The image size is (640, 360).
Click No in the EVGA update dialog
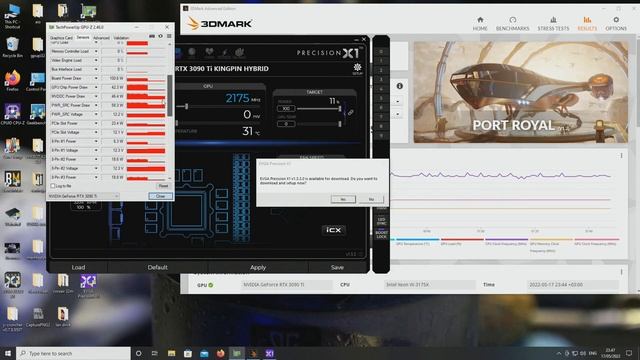coord(371,199)
